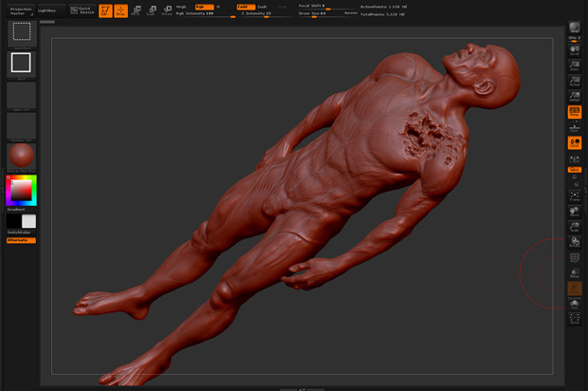Click the Move view icon in right shelf

[575, 212]
